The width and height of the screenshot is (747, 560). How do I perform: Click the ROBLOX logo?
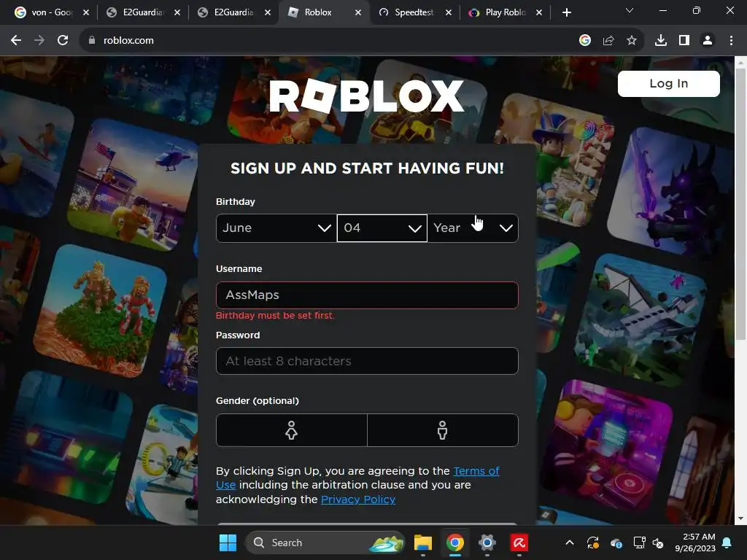[x=366, y=96]
